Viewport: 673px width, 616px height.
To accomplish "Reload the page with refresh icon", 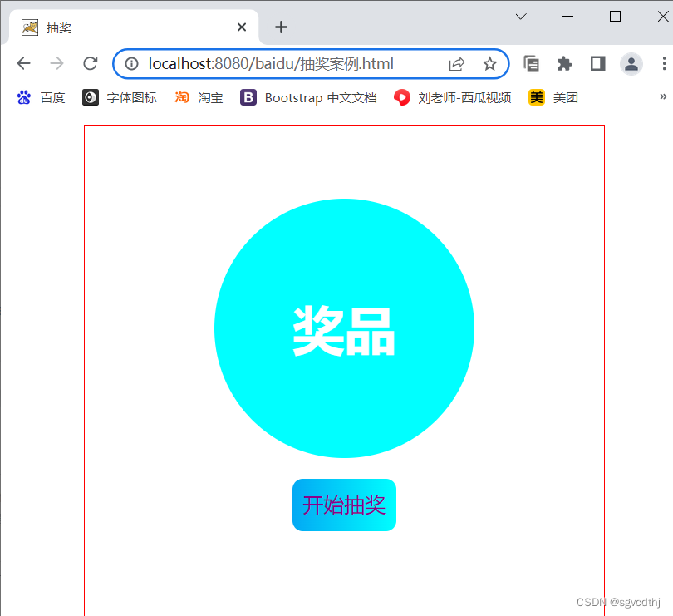I will 90,63.
